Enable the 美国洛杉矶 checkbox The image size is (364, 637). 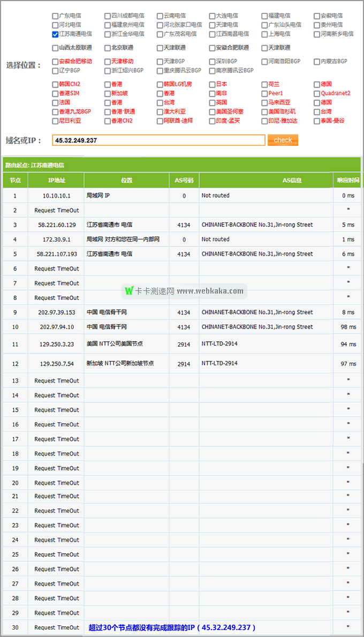(x=265, y=112)
